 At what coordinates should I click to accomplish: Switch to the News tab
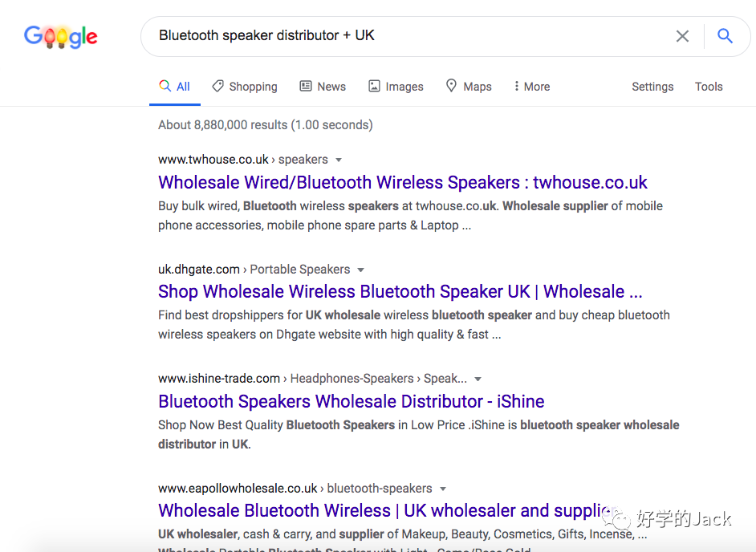(x=323, y=87)
